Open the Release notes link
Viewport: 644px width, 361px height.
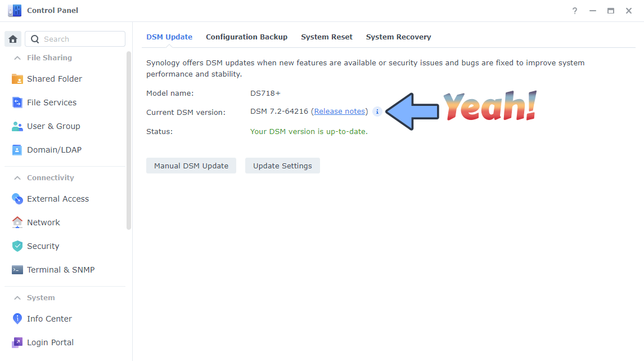340,112
